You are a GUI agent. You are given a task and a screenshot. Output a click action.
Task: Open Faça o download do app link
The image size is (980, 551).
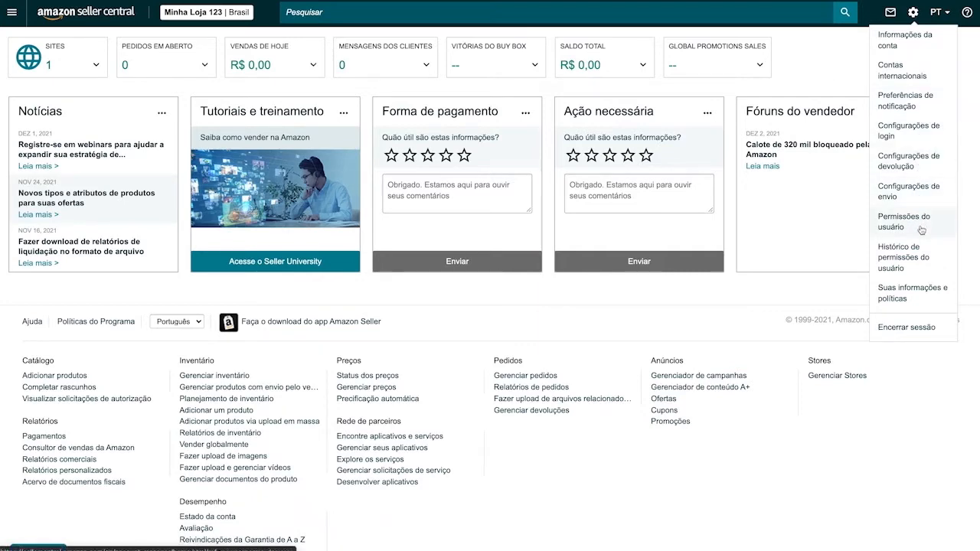coord(311,321)
